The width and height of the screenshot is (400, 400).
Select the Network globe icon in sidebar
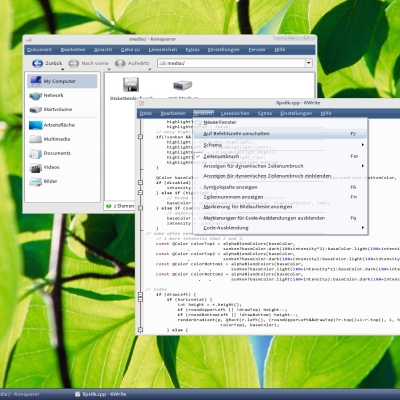(x=35, y=96)
